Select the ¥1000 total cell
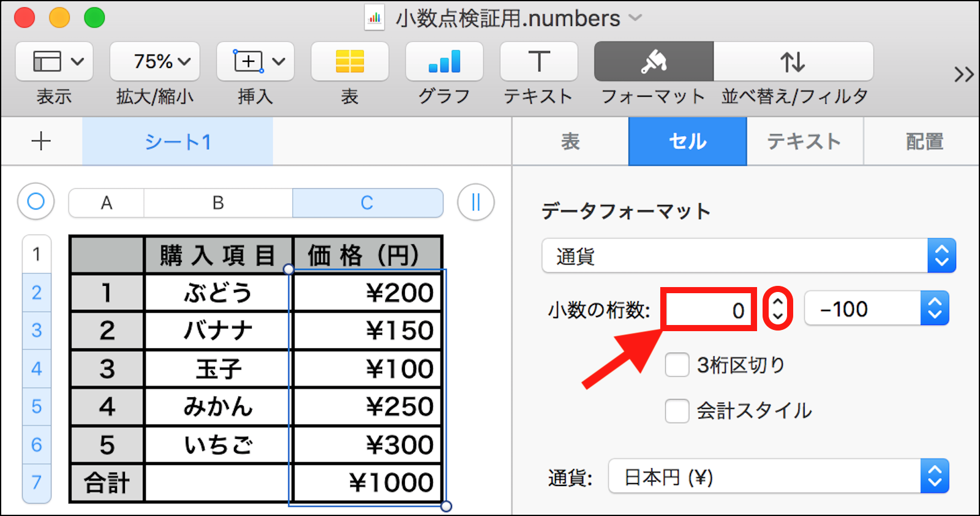 [367, 482]
